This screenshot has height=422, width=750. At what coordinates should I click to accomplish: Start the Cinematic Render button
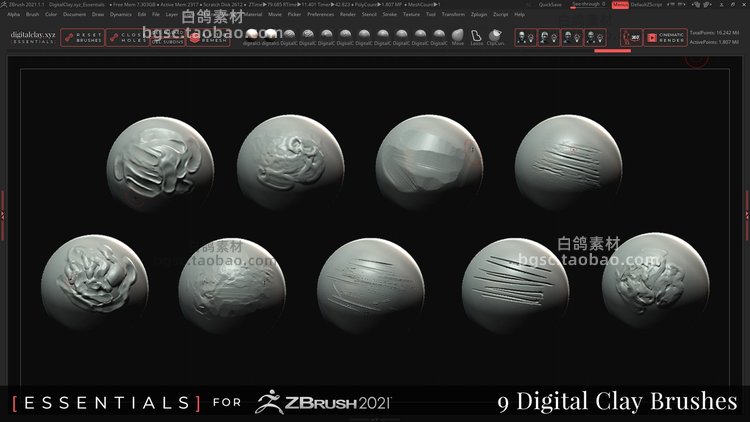pyautogui.click(x=666, y=37)
